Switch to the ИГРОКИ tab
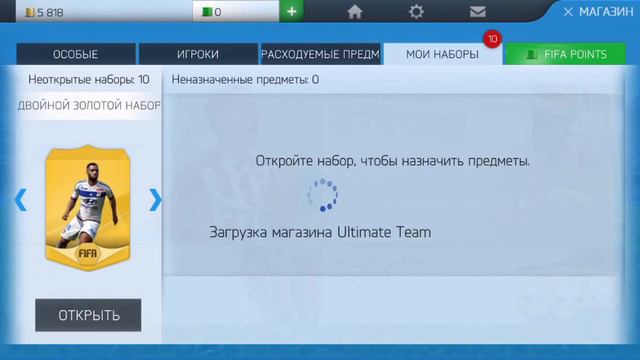 (198, 54)
